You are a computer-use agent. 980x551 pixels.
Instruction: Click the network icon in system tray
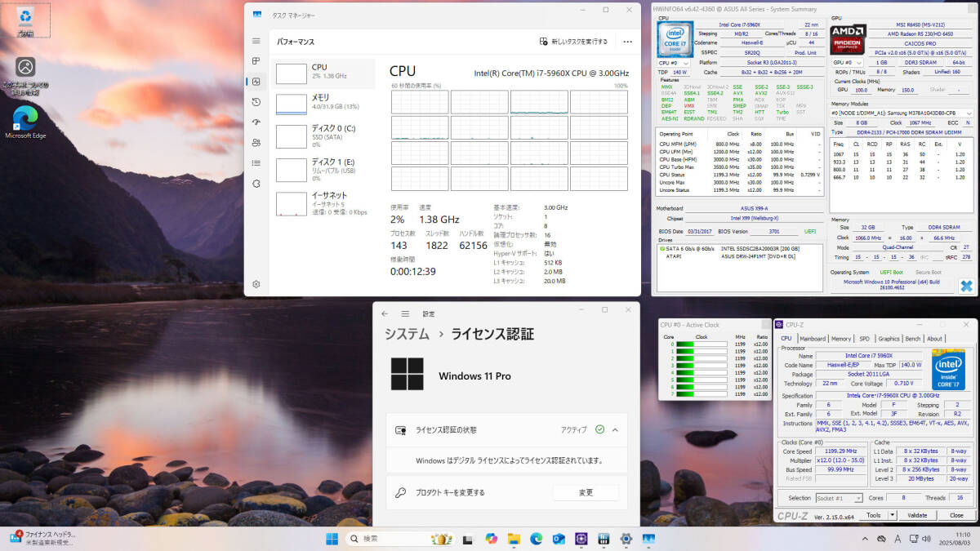point(915,539)
